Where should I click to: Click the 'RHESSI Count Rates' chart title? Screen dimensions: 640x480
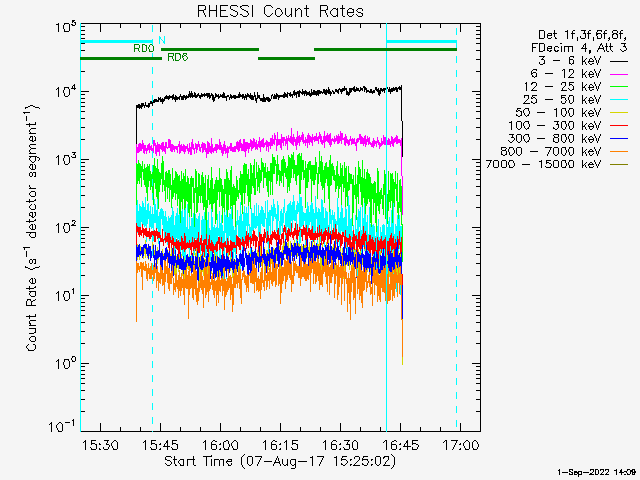280,11
